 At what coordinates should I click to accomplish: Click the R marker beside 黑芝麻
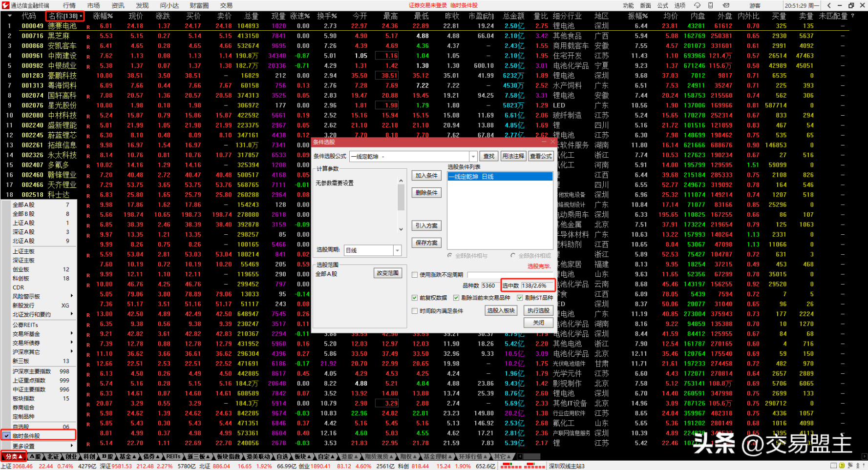point(88,37)
